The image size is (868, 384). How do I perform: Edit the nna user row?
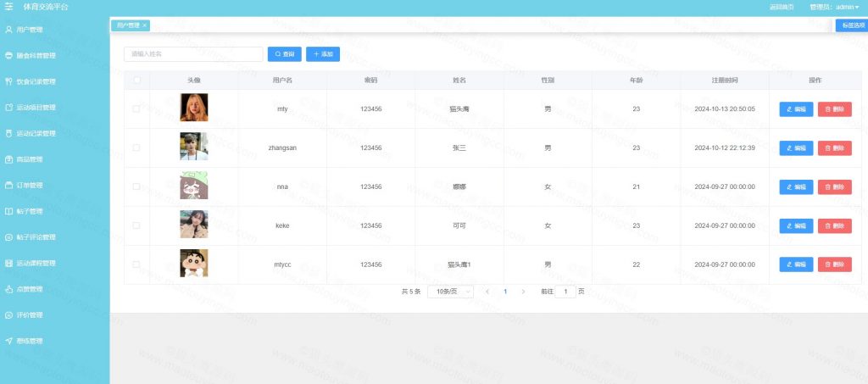tap(796, 187)
